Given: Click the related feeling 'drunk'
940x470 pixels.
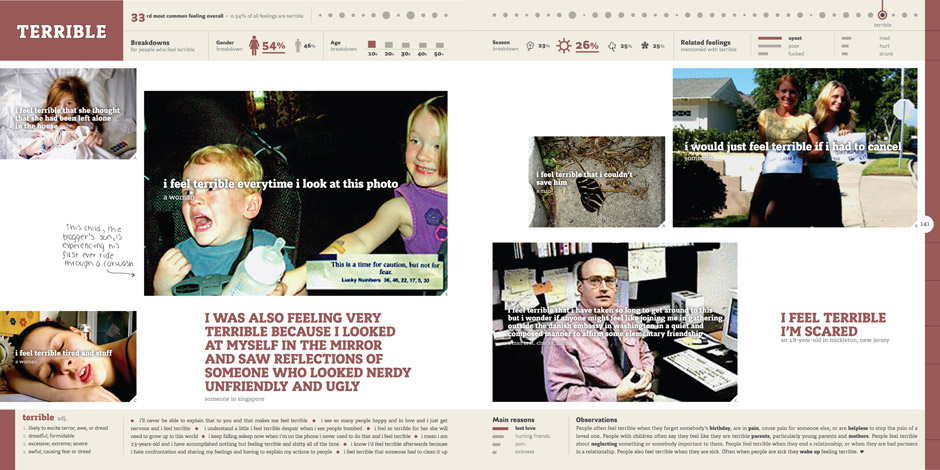Looking at the screenshot, I should tap(887, 54).
